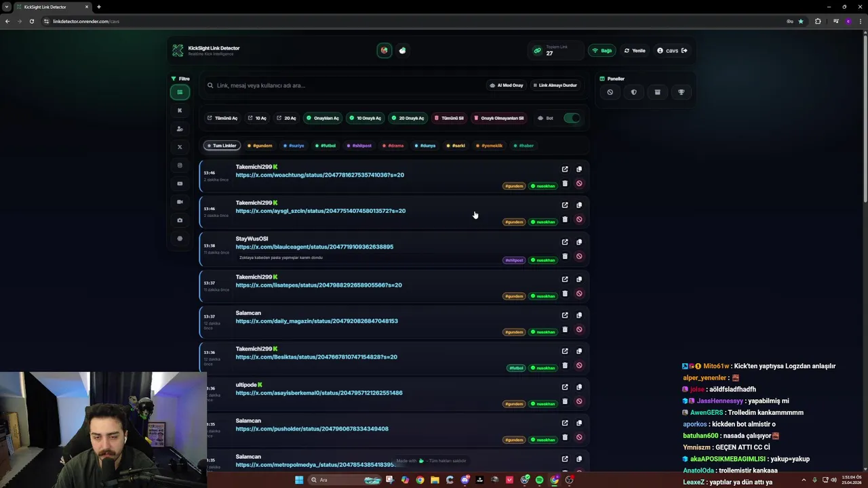Toggle AI Mod Onay mode
This screenshot has width=868, height=488.
(506, 85)
